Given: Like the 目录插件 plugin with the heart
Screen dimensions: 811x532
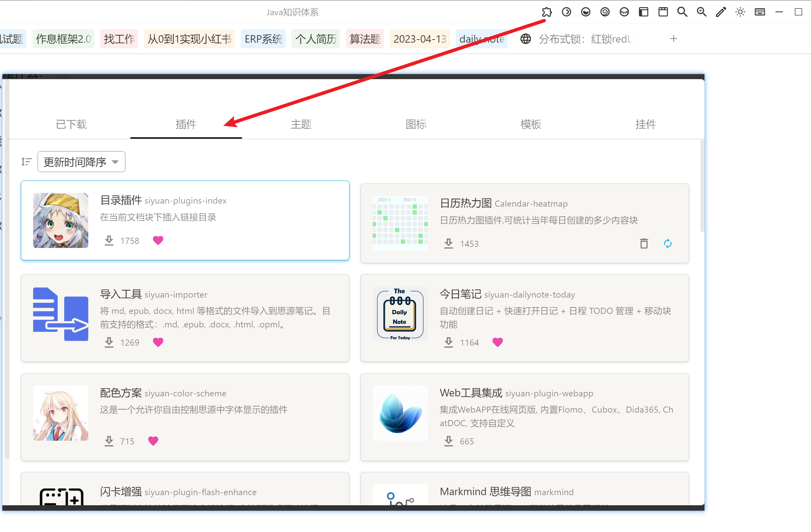Looking at the screenshot, I should tap(158, 240).
